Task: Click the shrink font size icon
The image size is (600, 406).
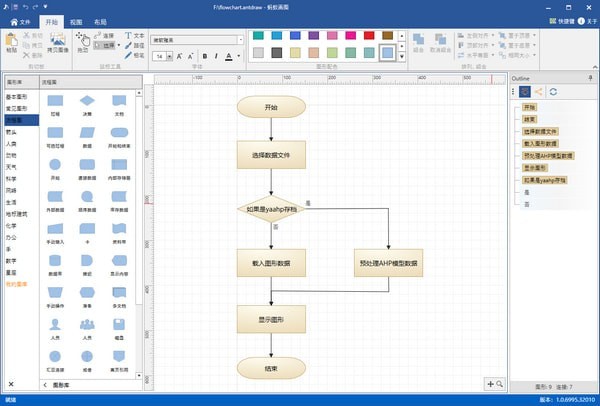Action: click(x=191, y=56)
